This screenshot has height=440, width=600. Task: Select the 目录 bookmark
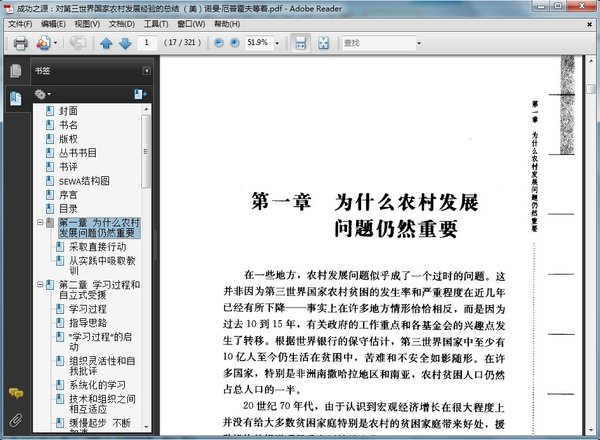pos(68,209)
